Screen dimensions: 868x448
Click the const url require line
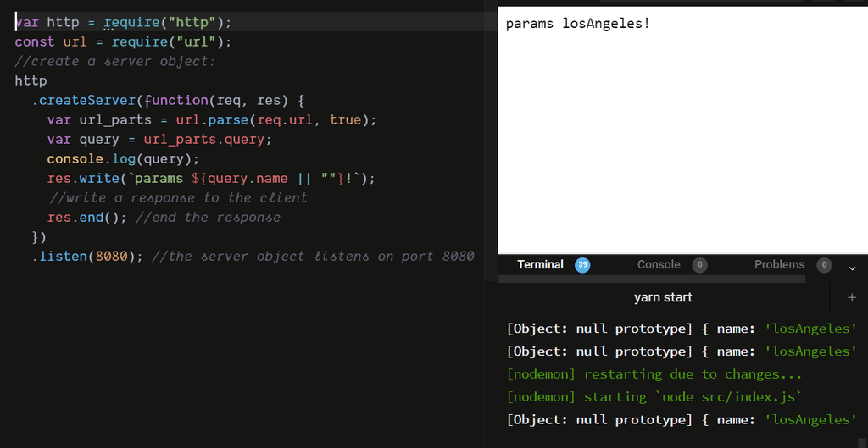123,42
